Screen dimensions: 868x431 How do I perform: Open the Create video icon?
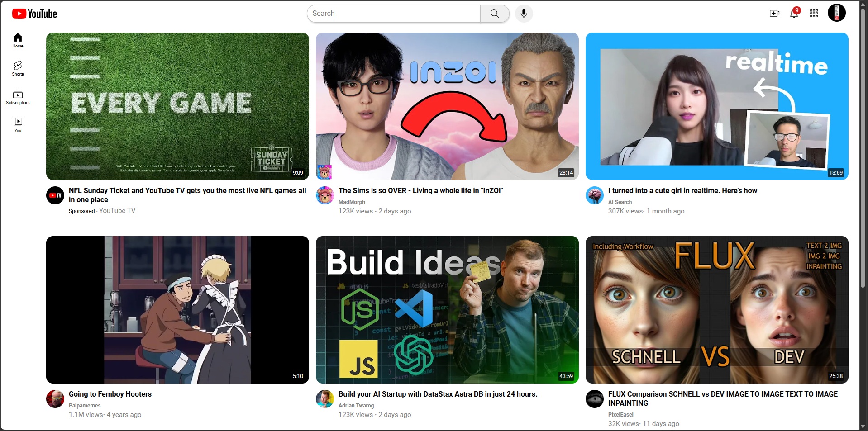(774, 14)
